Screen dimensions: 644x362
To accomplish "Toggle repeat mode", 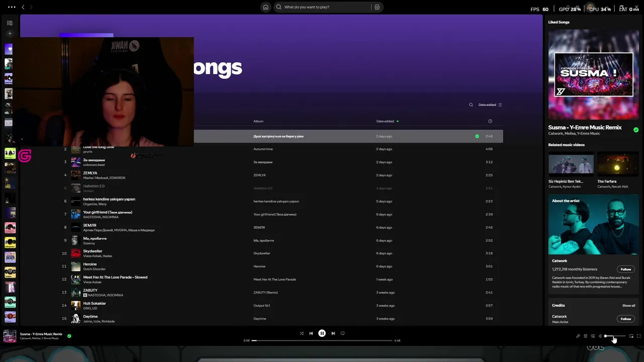I will tap(343, 333).
